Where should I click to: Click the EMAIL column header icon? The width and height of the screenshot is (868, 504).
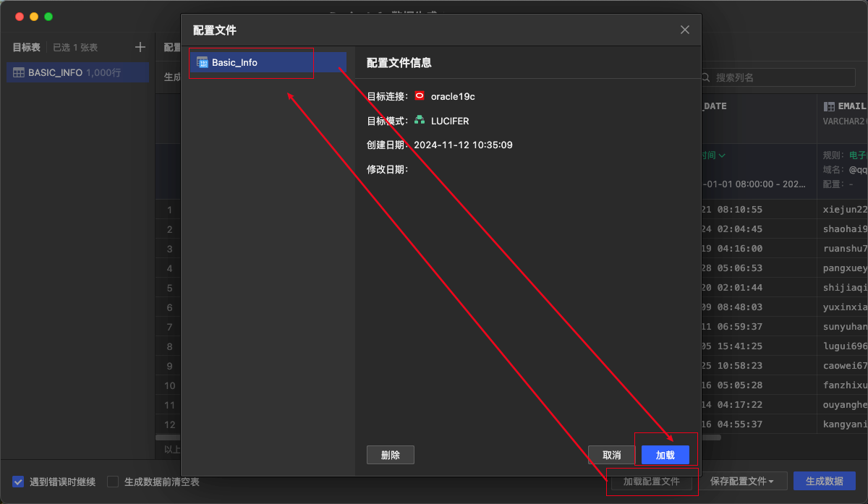pyautogui.click(x=829, y=106)
